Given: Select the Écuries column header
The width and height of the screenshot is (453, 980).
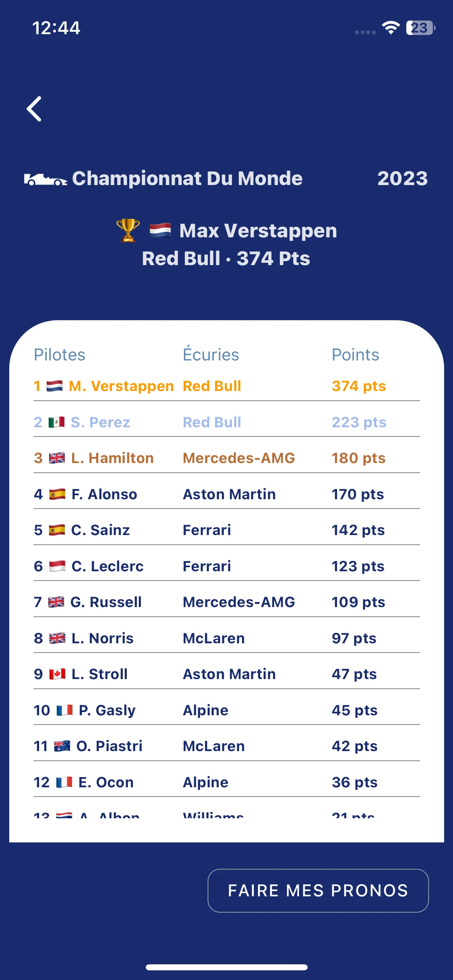Looking at the screenshot, I should click(211, 354).
